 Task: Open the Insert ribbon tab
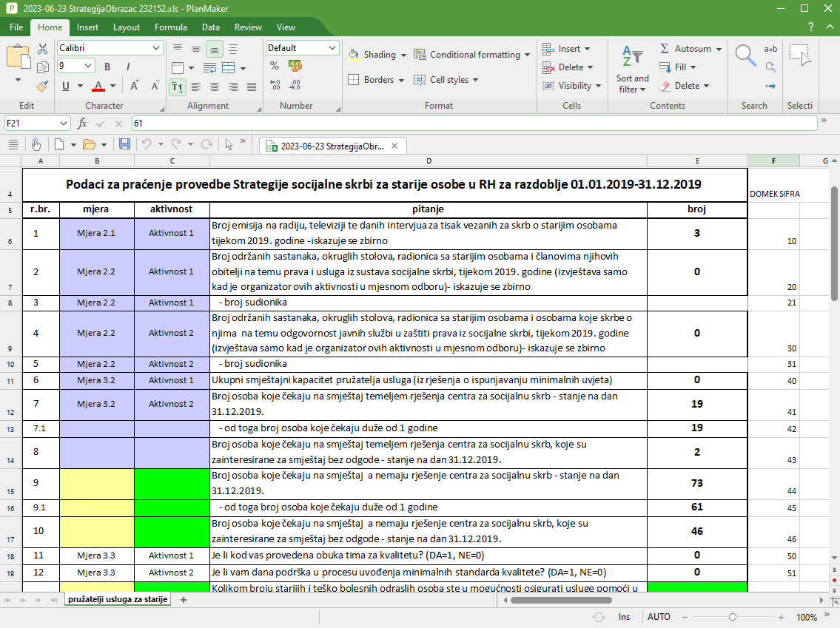tap(87, 27)
